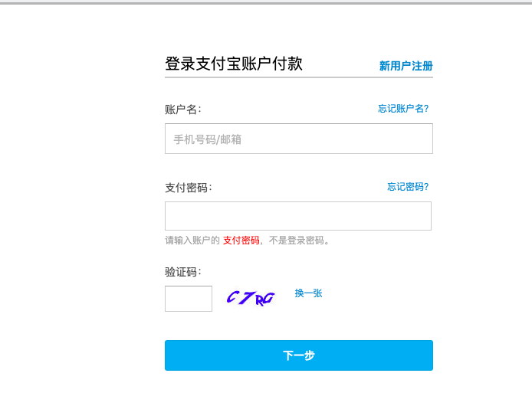Click the 忘记账户名? link
Image resolution: width=532 pixels, height=396 pixels.
pos(403,109)
